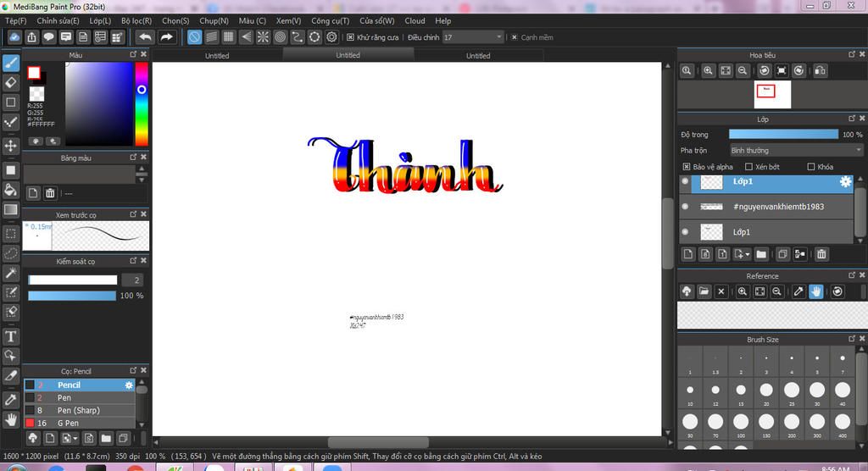Select the Eraser tool
868x471 pixels.
click(x=10, y=82)
